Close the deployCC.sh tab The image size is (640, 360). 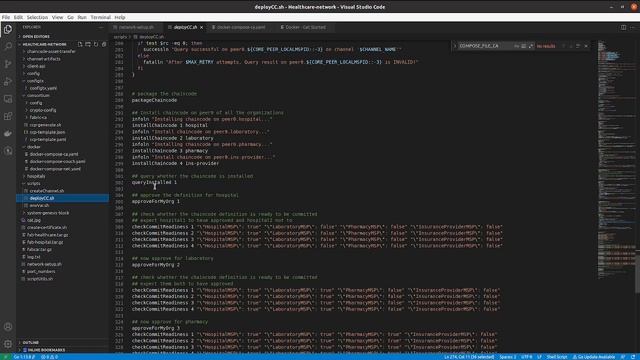pos(201,27)
